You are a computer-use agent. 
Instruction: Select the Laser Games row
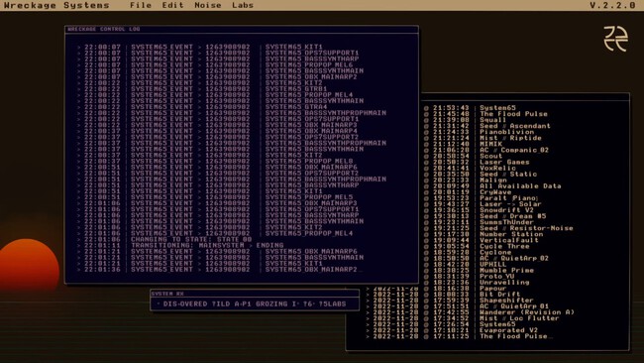point(477,162)
